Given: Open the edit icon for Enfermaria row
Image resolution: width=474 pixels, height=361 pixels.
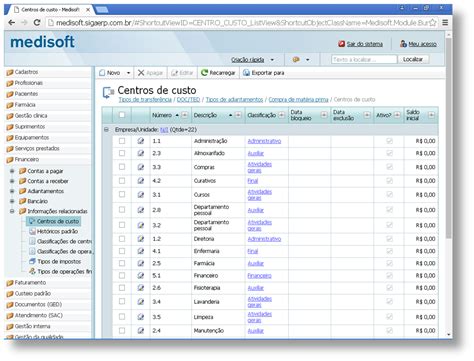Looking at the screenshot, I should pyautogui.click(x=141, y=251).
